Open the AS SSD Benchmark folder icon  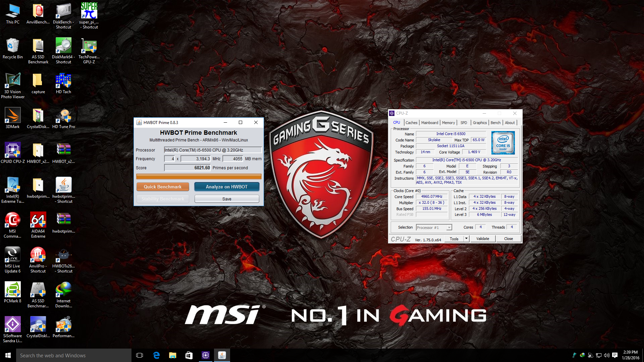(x=38, y=51)
